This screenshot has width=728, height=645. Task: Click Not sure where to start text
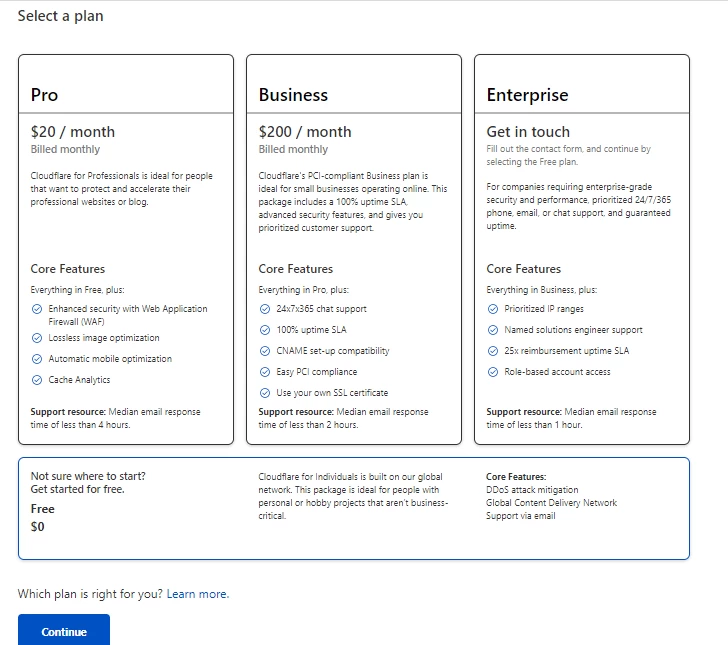(88, 476)
